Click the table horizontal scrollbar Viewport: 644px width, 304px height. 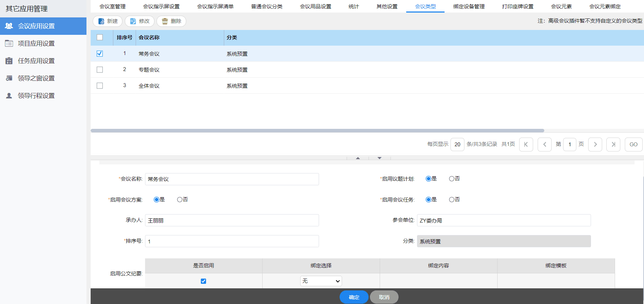click(317, 131)
